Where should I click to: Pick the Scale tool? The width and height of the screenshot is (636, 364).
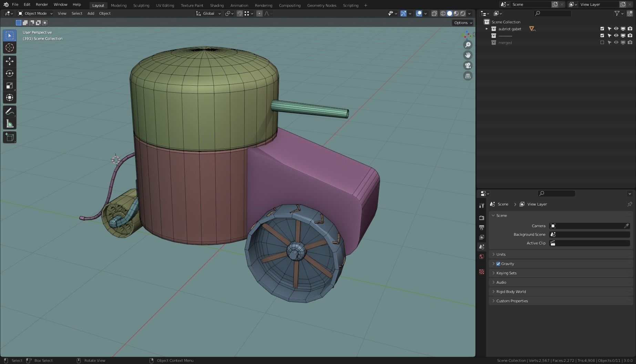coord(10,85)
